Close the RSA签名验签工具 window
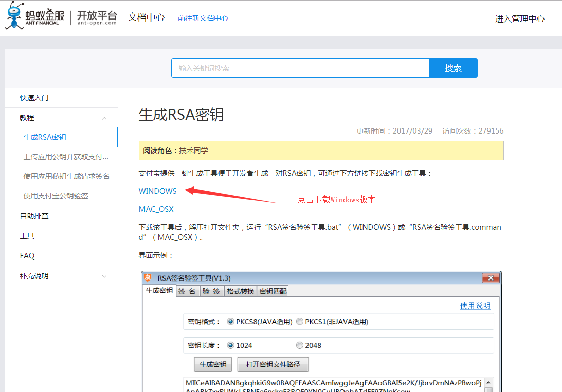Viewport: 562px width, 392px height. point(491,278)
